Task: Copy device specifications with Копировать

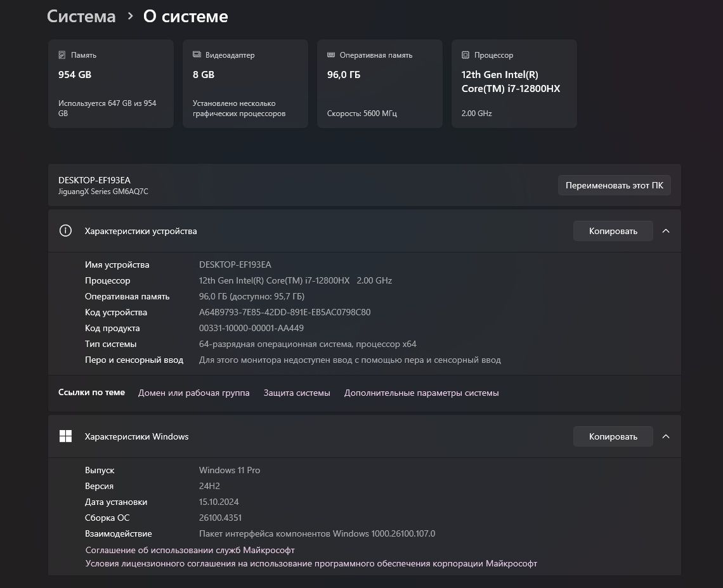Action: point(613,231)
